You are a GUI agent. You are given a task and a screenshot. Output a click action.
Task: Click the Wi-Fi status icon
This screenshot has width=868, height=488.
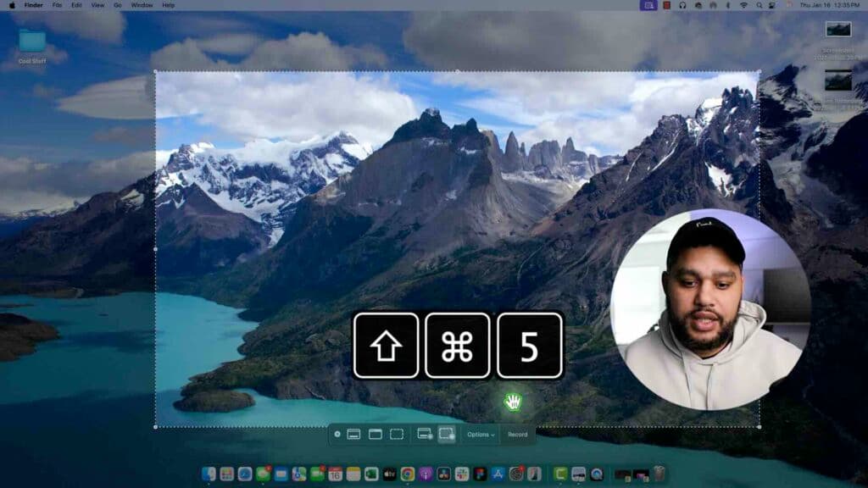743,5
